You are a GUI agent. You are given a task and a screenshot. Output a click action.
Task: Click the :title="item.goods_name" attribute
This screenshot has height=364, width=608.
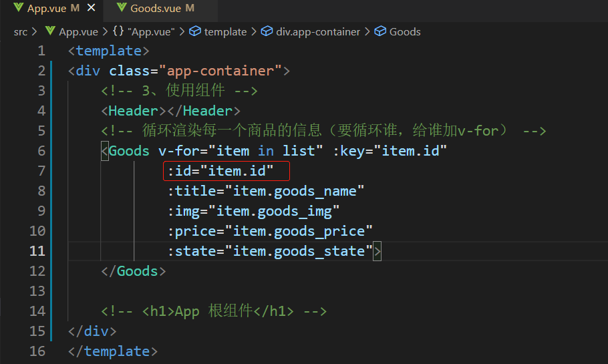(x=266, y=191)
